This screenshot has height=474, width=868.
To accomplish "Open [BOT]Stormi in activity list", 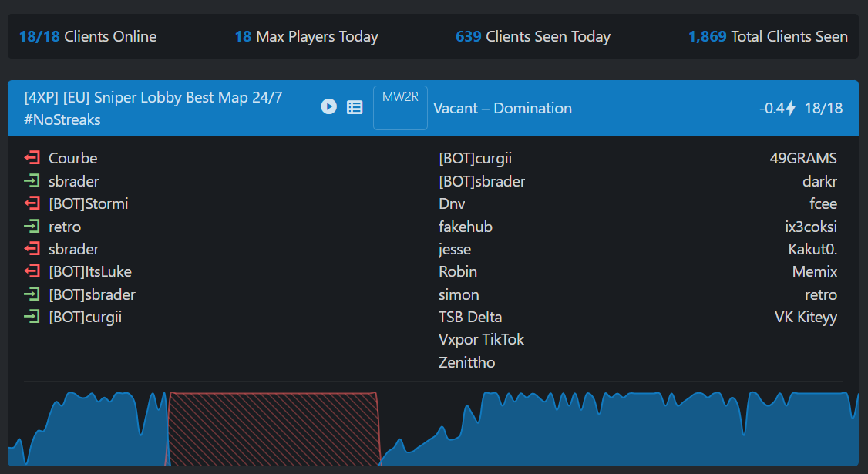I will coord(89,203).
